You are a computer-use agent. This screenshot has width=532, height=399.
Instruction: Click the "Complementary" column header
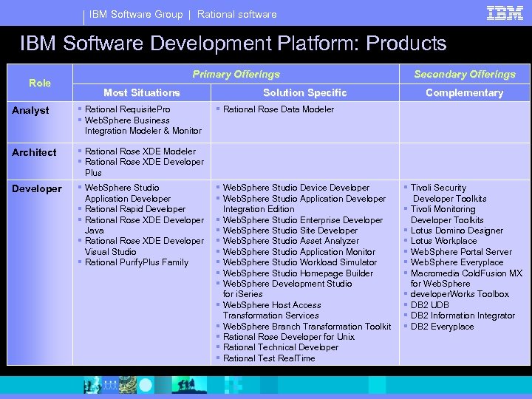pyautogui.click(x=465, y=93)
